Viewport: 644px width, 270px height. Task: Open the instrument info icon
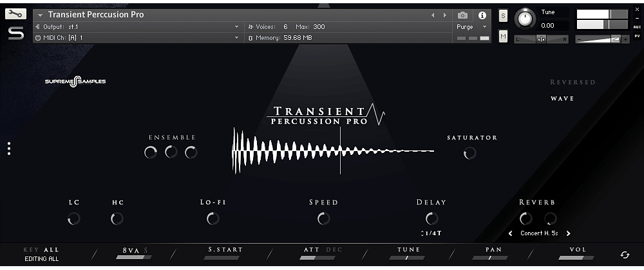482,15
